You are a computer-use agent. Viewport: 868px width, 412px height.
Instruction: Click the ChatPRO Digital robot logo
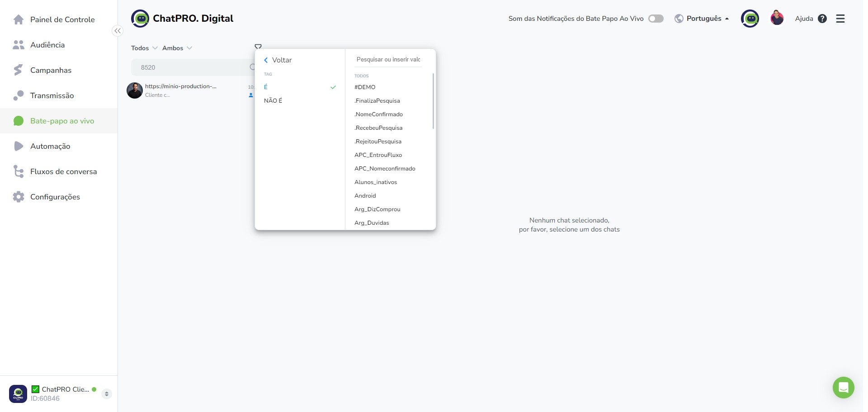point(140,19)
